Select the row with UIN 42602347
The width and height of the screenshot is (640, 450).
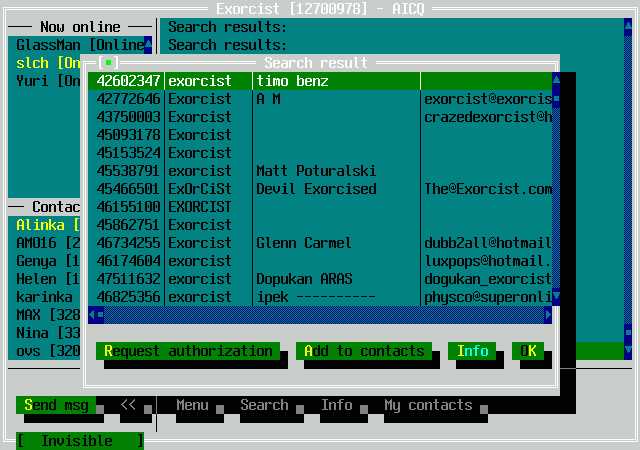coord(320,81)
